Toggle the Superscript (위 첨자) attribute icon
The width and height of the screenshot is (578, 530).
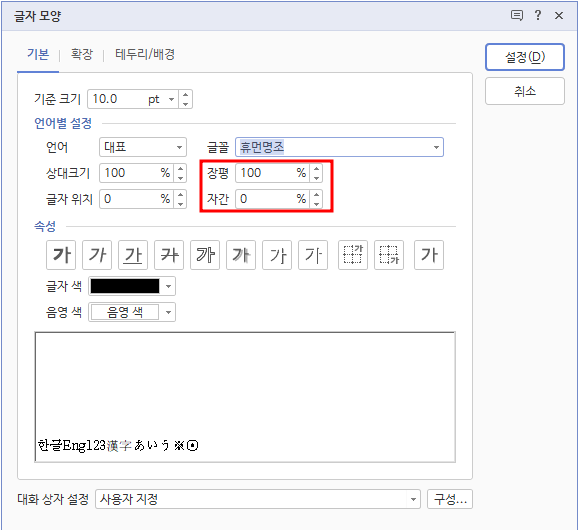pyautogui.click(x=353, y=255)
